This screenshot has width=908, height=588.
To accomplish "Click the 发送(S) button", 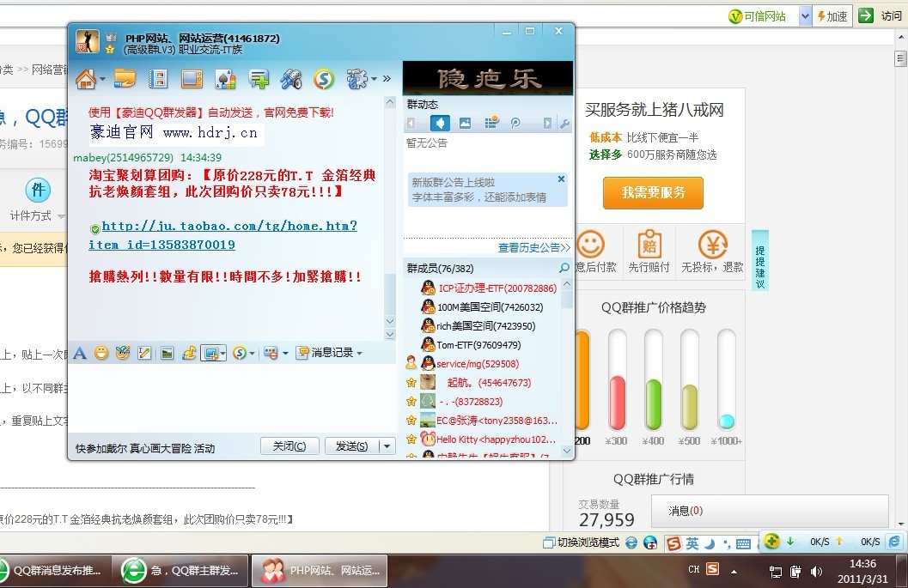I will pyautogui.click(x=351, y=446).
